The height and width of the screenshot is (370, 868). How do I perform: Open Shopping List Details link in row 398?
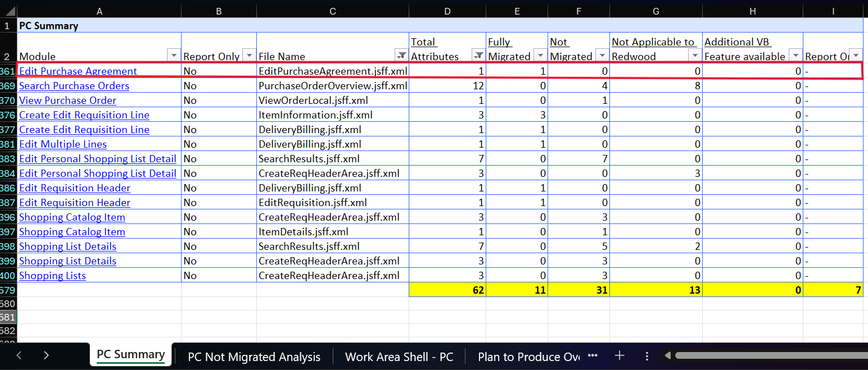[67, 246]
